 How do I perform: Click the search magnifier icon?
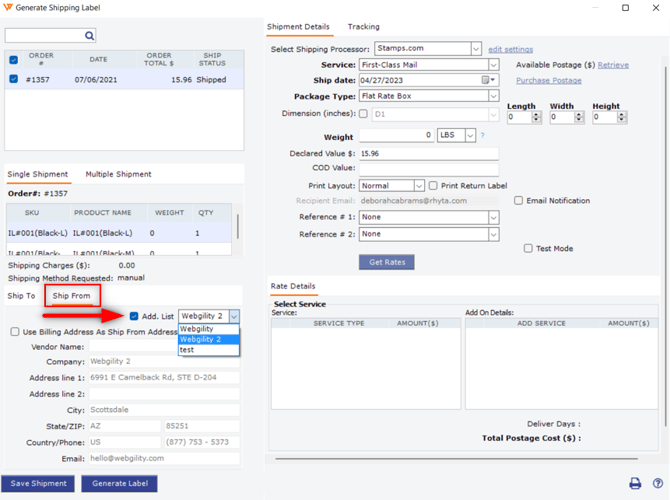point(90,36)
